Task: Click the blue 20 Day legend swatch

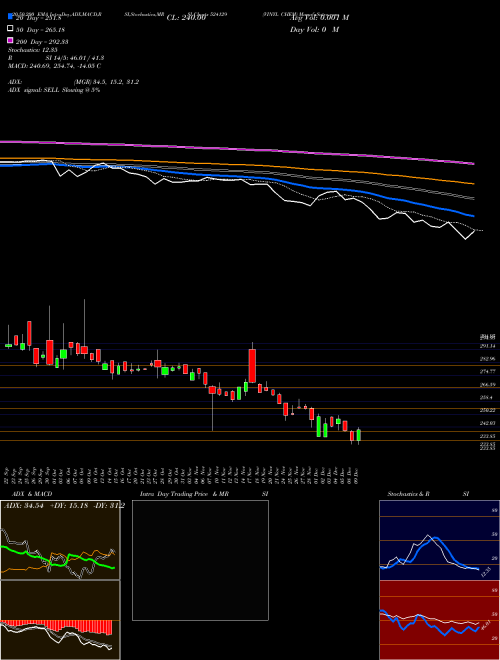Action: [x=11, y=17]
